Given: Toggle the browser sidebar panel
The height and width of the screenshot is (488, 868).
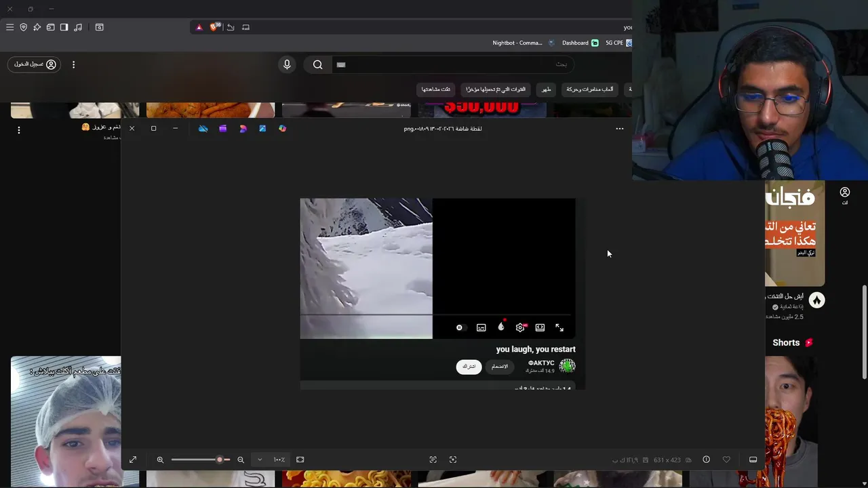Looking at the screenshot, I should (64, 27).
